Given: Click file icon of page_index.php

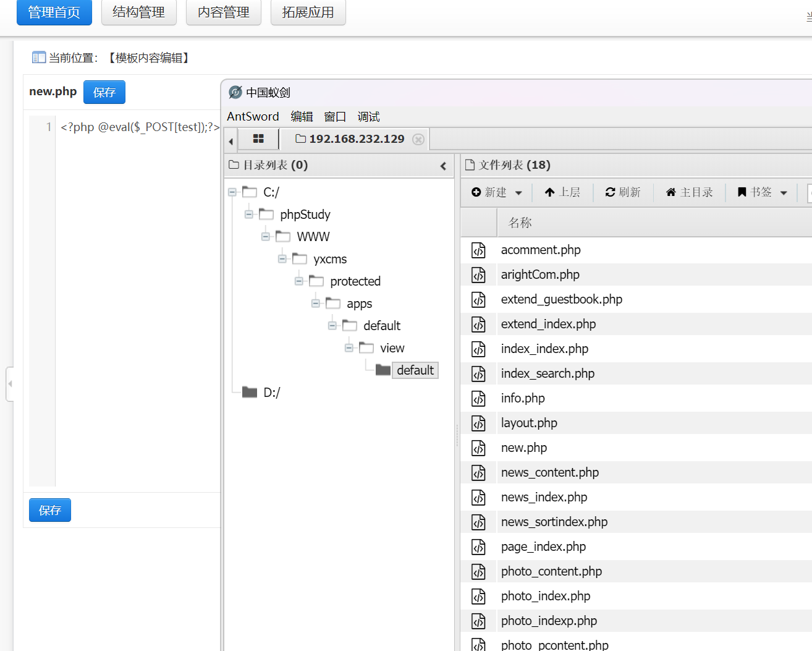Looking at the screenshot, I should [x=479, y=547].
